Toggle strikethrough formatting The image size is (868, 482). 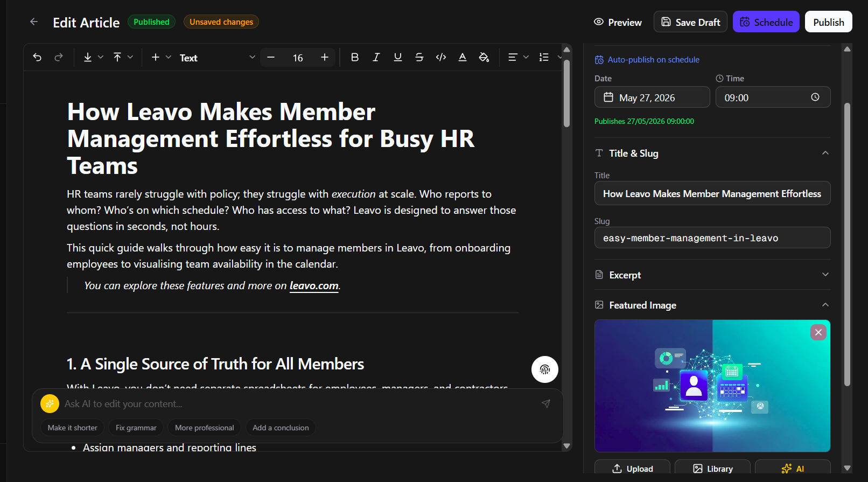(x=419, y=57)
